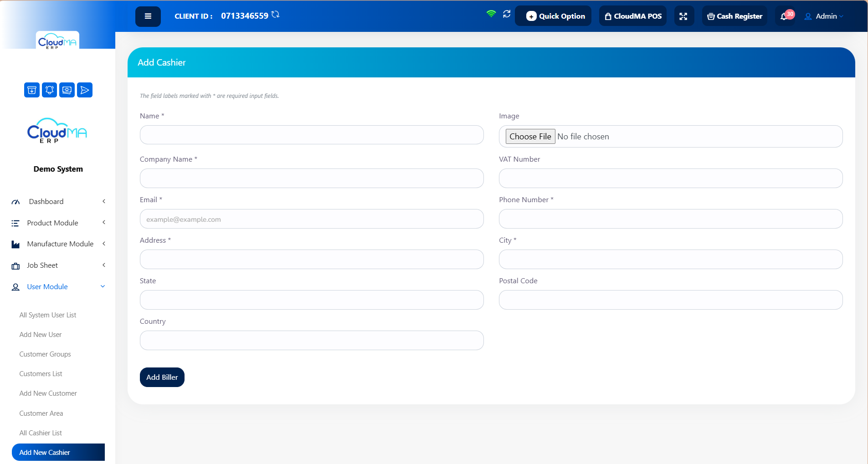This screenshot has width=868, height=464.
Task: Refresh the client ID icon
Action: (x=275, y=15)
